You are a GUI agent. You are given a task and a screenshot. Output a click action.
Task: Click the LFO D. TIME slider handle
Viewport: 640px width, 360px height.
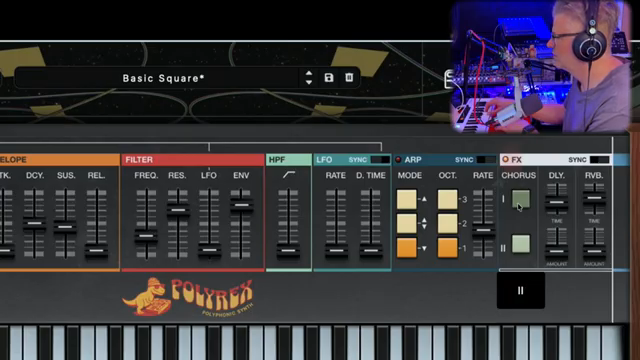pos(371,250)
